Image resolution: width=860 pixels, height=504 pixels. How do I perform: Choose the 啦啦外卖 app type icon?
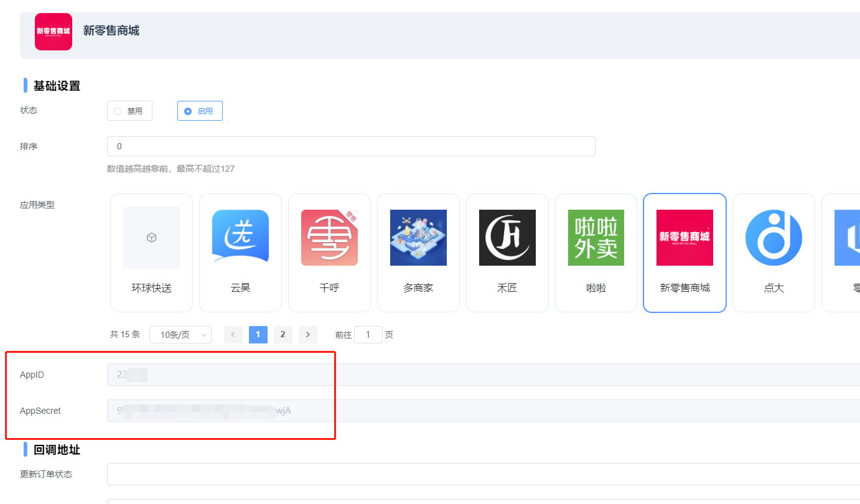596,238
